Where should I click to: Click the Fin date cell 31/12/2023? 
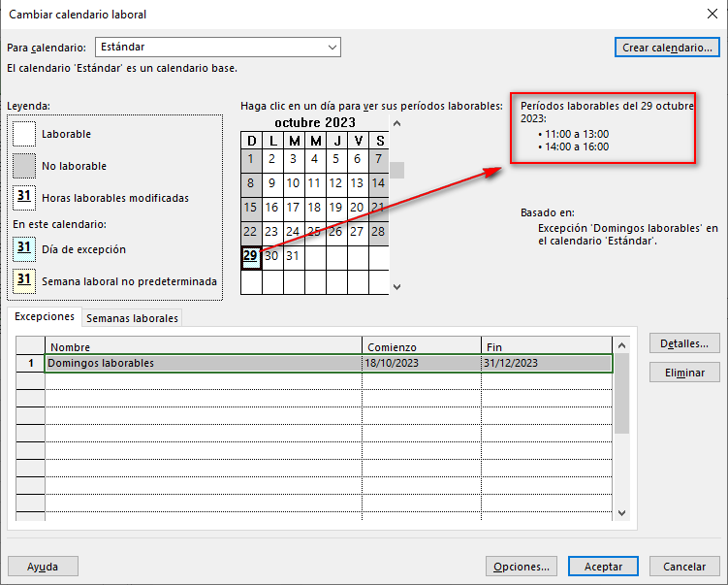point(547,363)
